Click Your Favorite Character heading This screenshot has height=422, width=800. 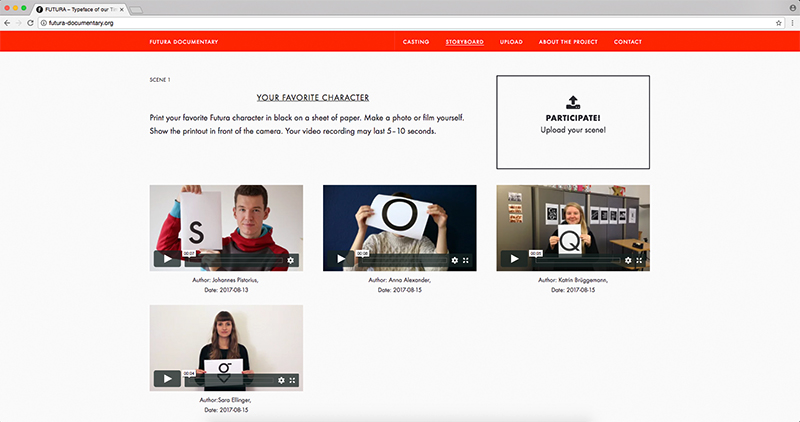tap(313, 97)
